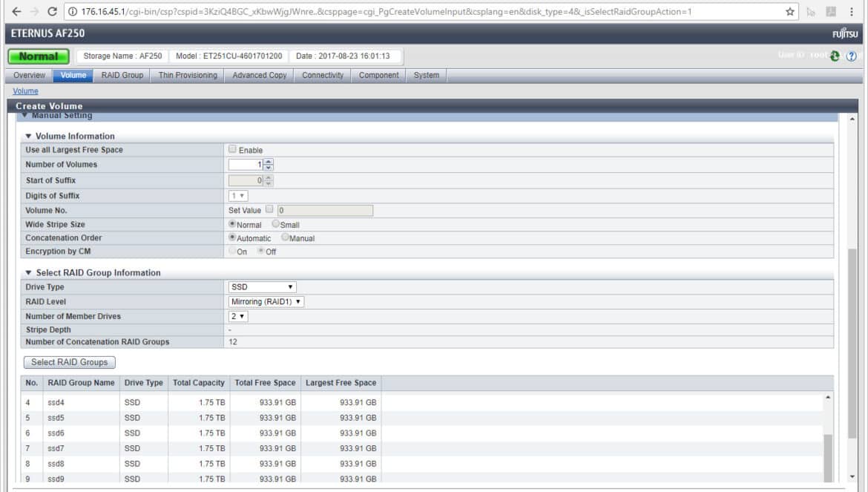This screenshot has height=492, width=868.
Task: Click the browser back arrow
Action: (16, 12)
